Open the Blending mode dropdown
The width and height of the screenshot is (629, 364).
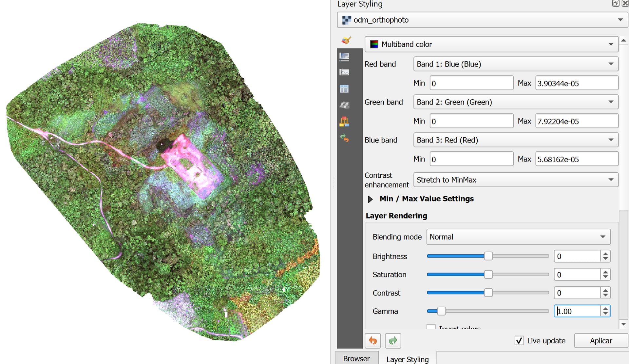[x=518, y=237]
